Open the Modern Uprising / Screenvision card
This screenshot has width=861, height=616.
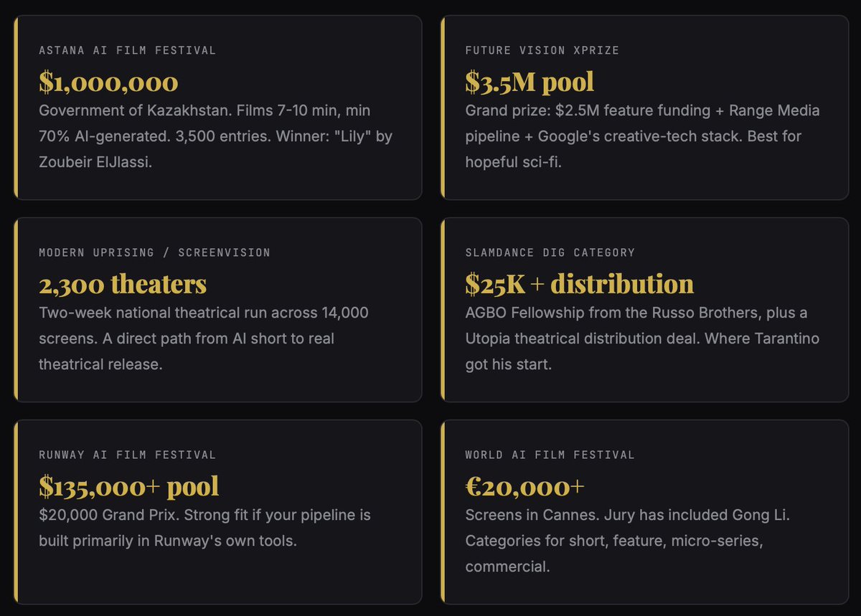tap(217, 310)
